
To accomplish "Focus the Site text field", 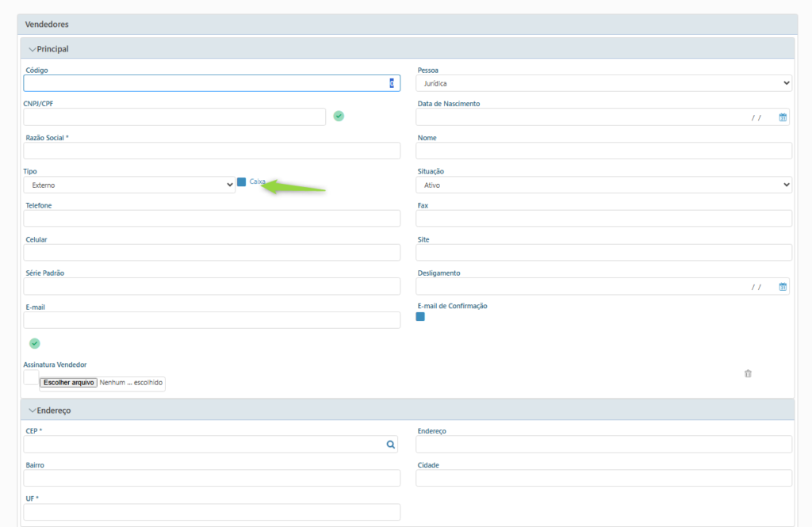I will [603, 253].
